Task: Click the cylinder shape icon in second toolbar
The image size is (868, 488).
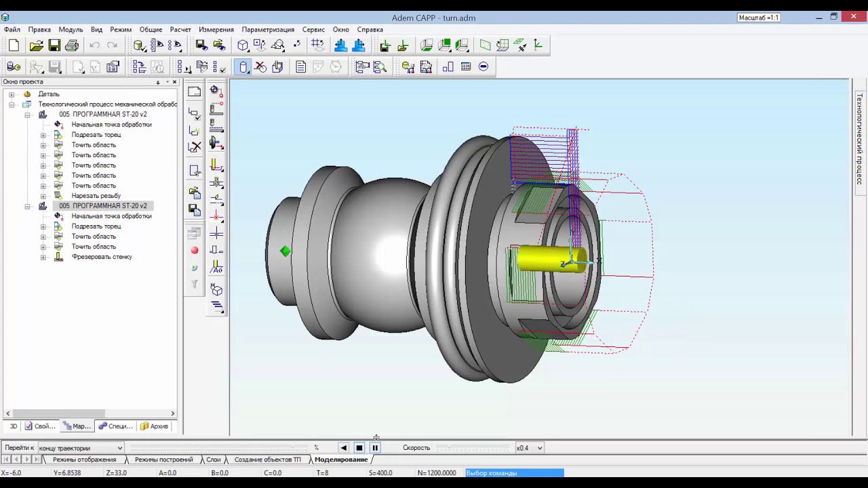Action: pos(243,66)
